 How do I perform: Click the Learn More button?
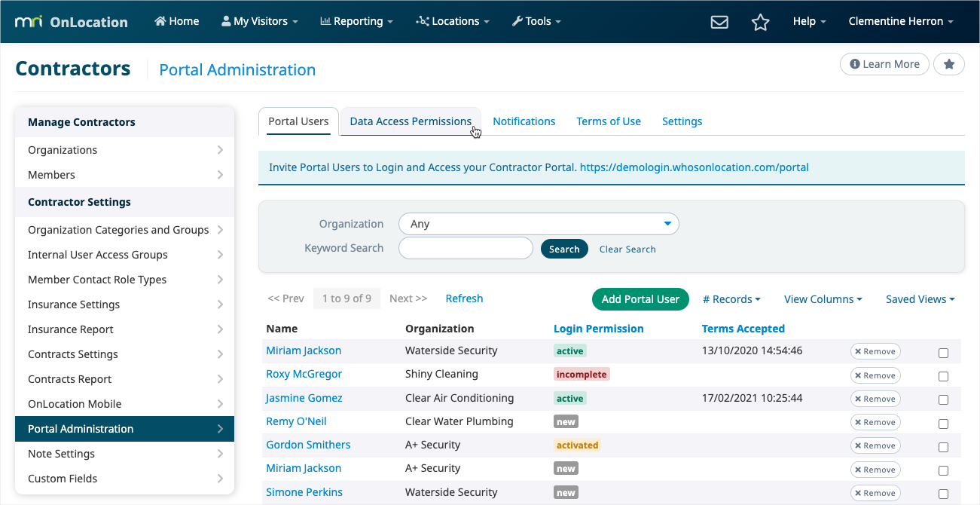[884, 64]
